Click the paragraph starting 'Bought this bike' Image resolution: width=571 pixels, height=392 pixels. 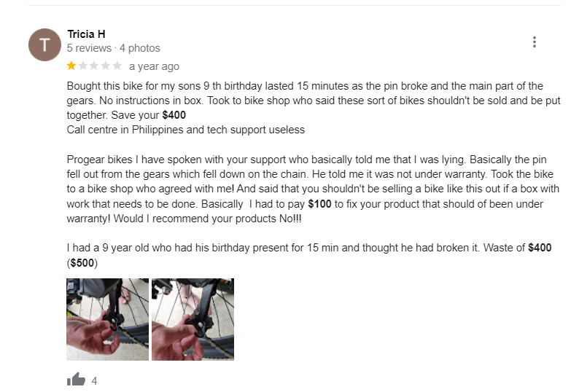pyautogui.click(x=314, y=108)
